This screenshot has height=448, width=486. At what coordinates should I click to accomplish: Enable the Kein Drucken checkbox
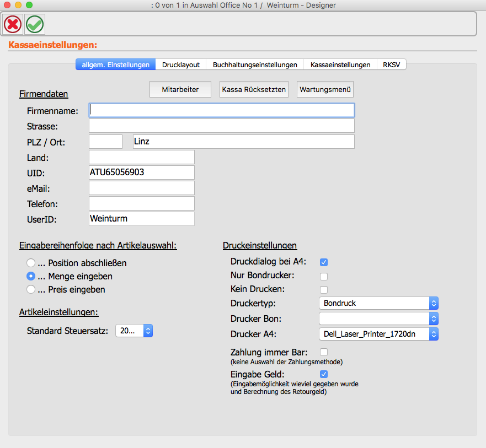click(x=323, y=289)
